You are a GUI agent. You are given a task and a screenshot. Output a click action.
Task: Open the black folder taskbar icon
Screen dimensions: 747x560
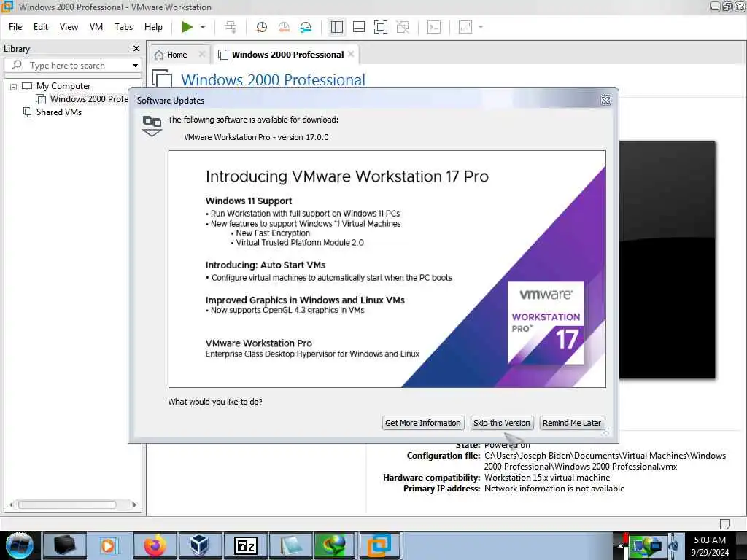coord(65,545)
